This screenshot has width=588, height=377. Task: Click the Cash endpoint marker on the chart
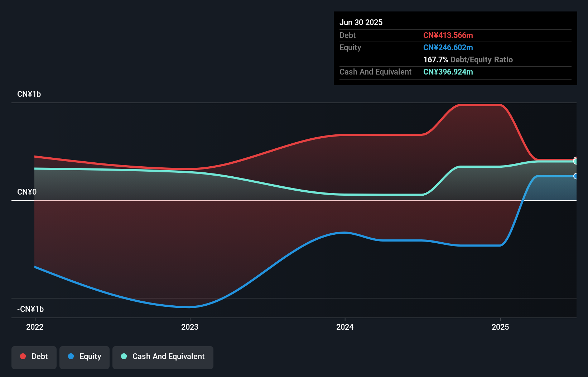575,161
